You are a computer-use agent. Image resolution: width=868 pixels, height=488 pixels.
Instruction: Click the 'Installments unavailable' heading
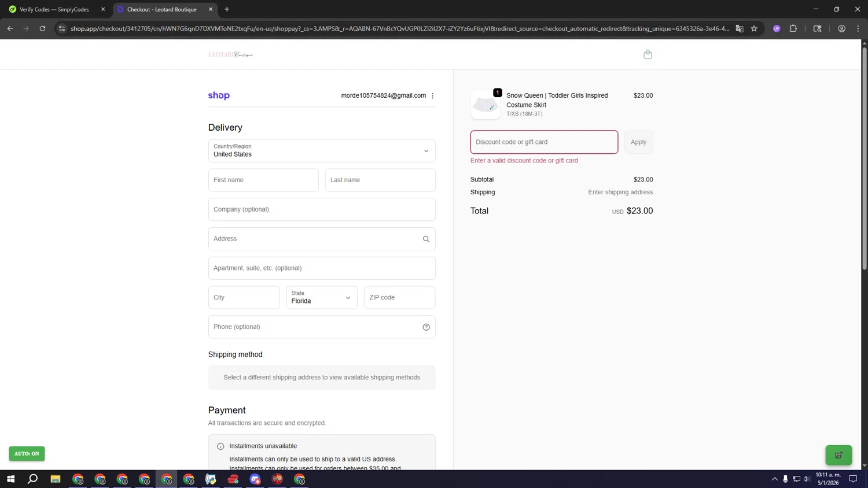click(263, 446)
